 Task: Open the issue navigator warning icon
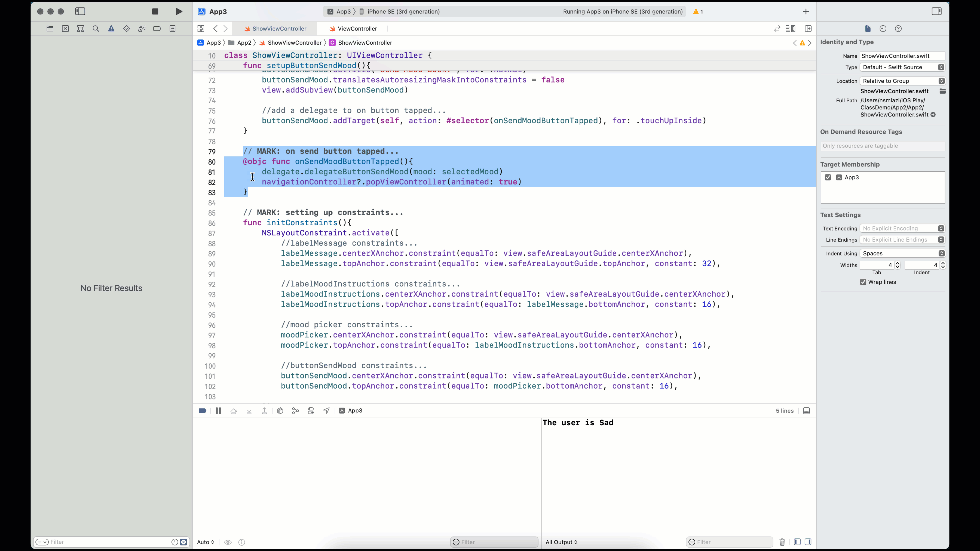pyautogui.click(x=111, y=29)
